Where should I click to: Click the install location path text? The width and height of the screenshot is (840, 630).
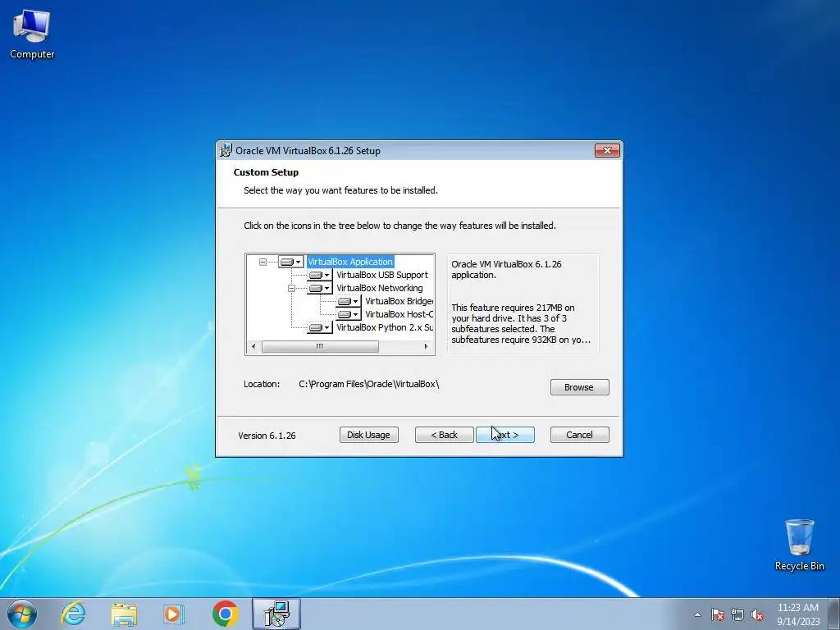click(368, 384)
